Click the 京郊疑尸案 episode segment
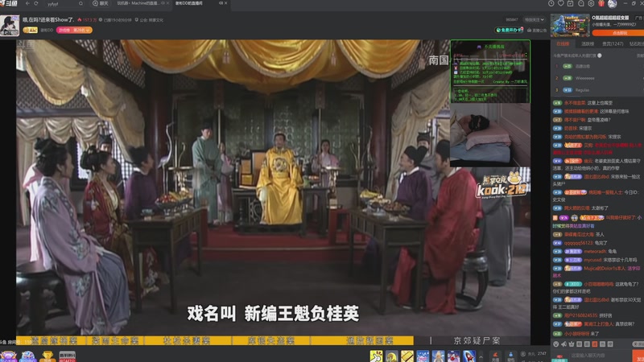 tap(477, 340)
